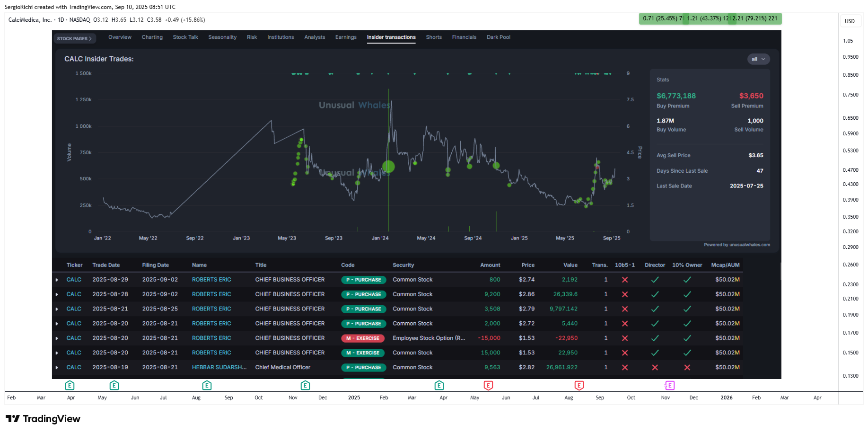Expand the 2025-08-28 trade row
Screen dimensions: 868x433
(57, 294)
